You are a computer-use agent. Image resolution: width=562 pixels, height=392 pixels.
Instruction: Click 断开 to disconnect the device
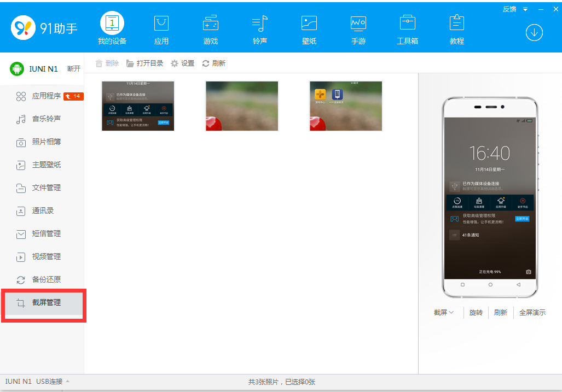point(74,68)
